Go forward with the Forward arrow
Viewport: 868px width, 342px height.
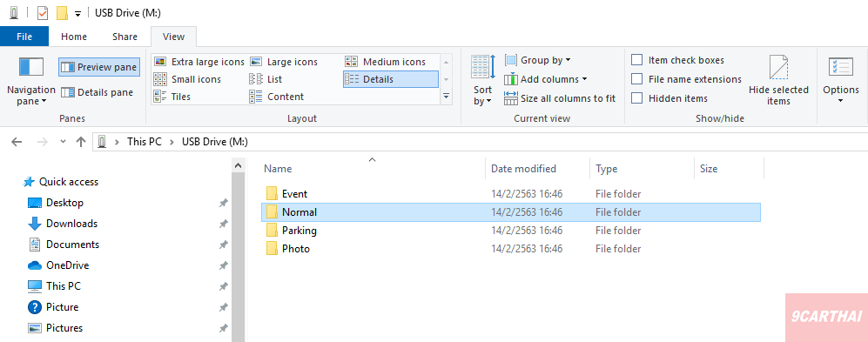42,142
